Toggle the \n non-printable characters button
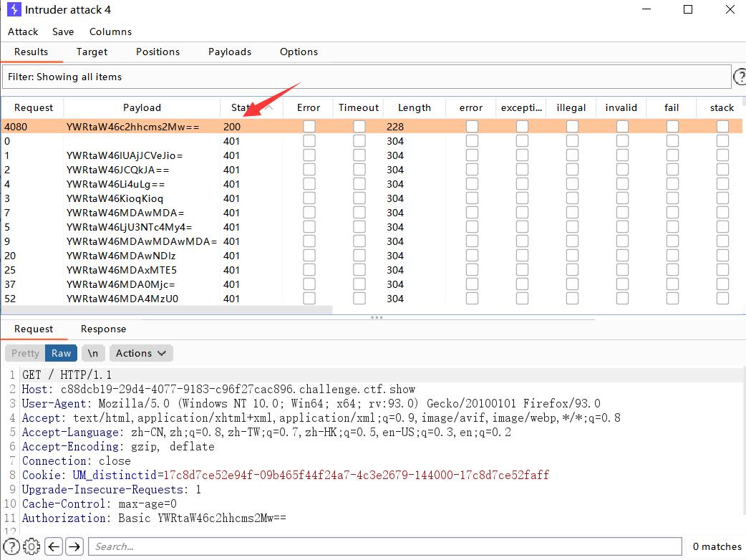This screenshot has height=560, width=746. 93,353
